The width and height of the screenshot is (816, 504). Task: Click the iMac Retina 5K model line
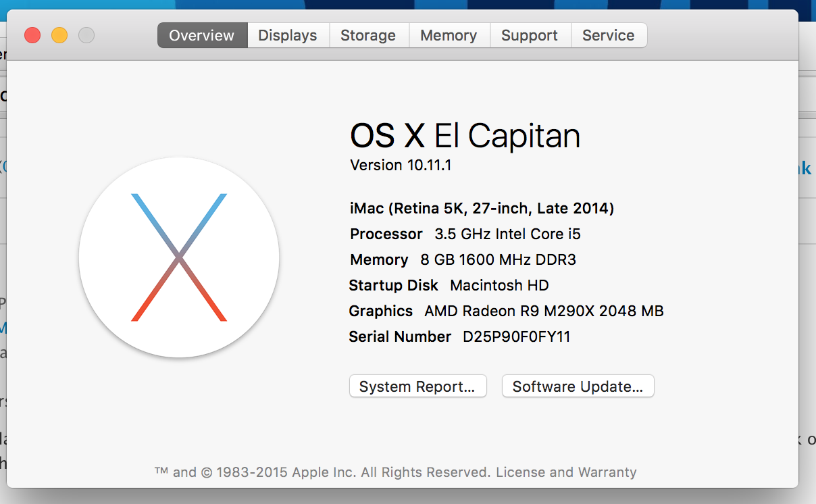(482, 208)
